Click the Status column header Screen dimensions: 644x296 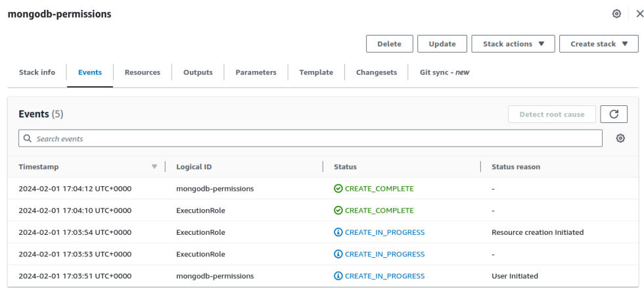[345, 167]
